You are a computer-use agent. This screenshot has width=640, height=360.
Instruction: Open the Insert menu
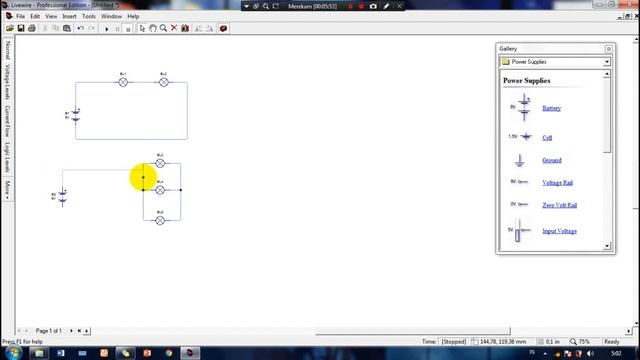click(x=69, y=16)
